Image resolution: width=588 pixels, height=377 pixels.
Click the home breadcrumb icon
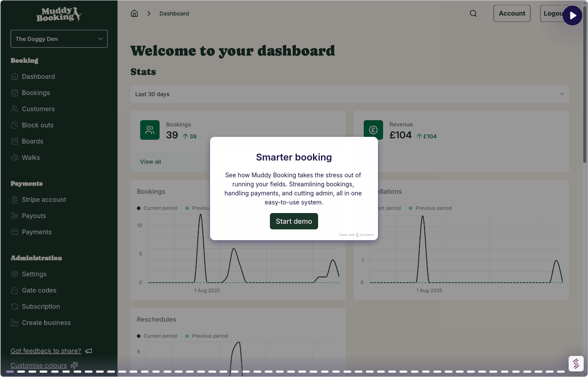[134, 13]
